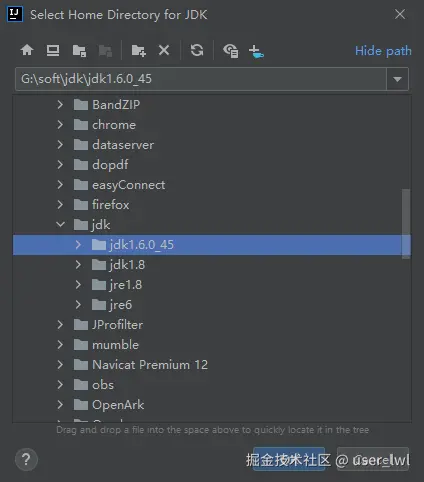Expand the Navicat Premium 12 folder
Screen dimensions: 424x482
click(60, 365)
